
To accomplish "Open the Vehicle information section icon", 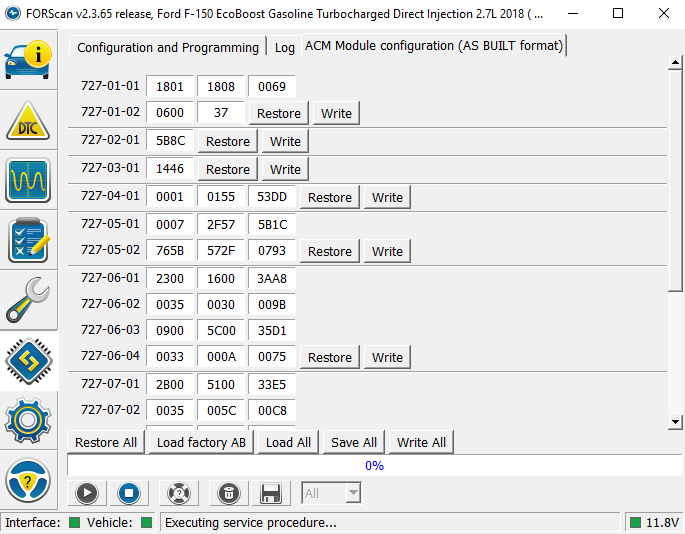I will 28,60.
